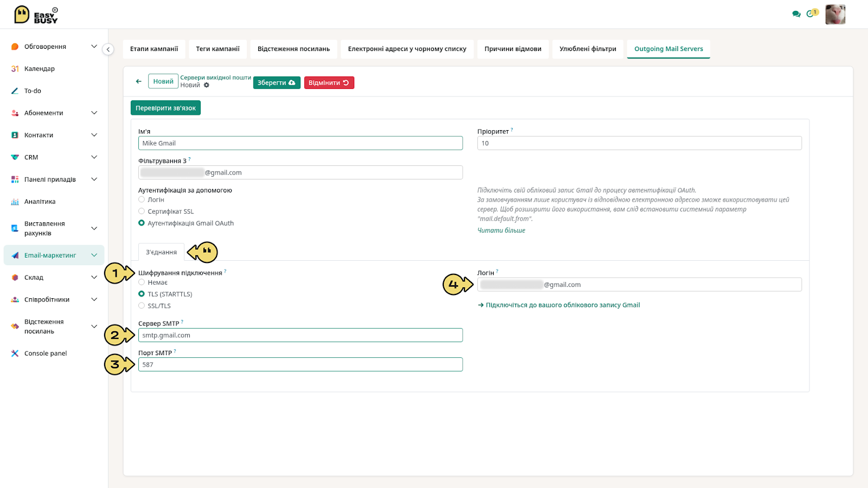Collapse the Email-маркетинг chevron
This screenshot has height=488, width=868.
94,255
